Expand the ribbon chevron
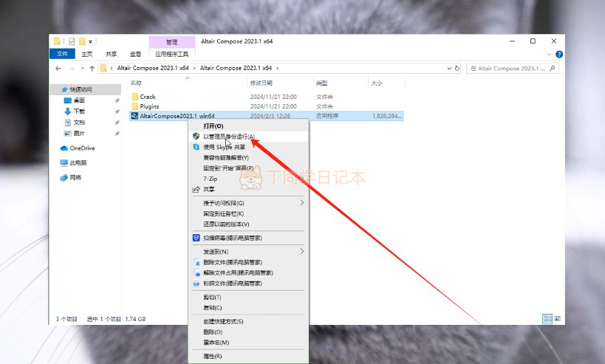The height and width of the screenshot is (364, 605). 549,55
